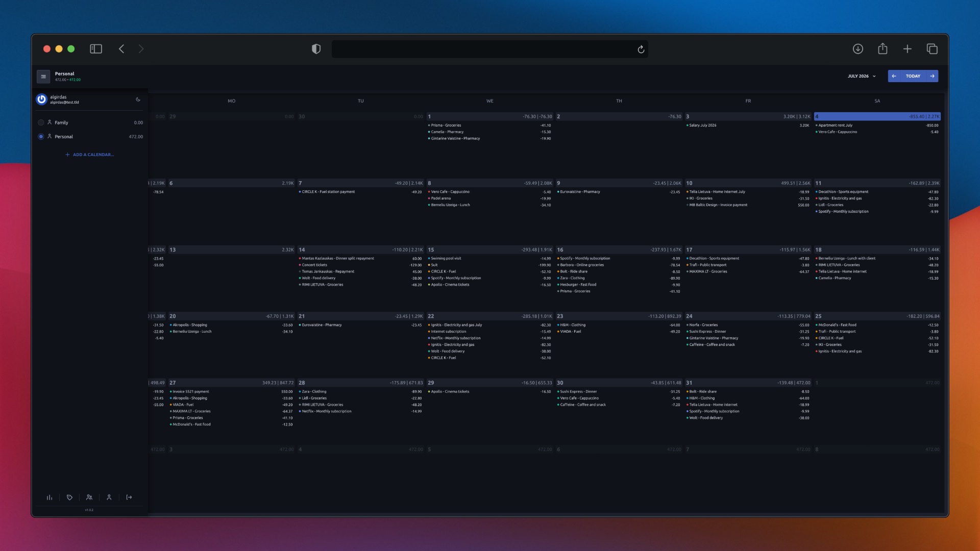Click Add a Calendar link
Image resolution: width=980 pixels, height=551 pixels.
point(90,155)
